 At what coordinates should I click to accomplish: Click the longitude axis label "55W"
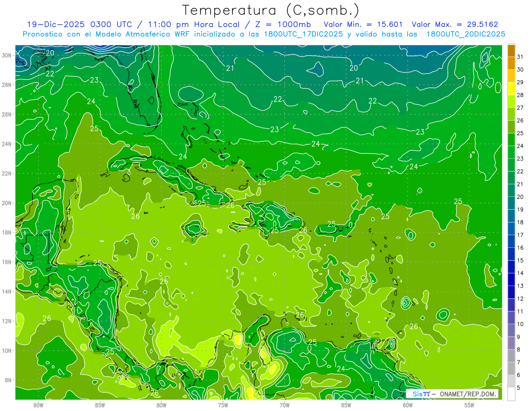pyautogui.click(x=469, y=406)
